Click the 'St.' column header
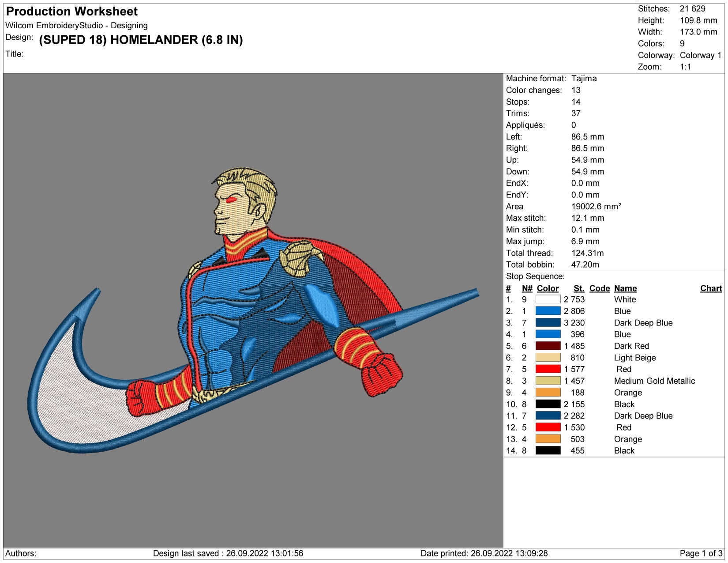The height and width of the screenshot is (563, 728). pos(579,288)
